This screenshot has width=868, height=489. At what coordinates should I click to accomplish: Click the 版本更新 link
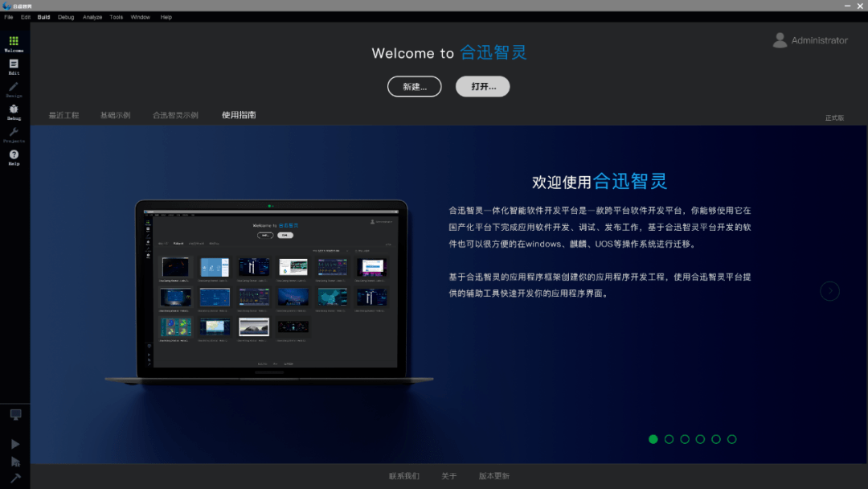(x=493, y=475)
